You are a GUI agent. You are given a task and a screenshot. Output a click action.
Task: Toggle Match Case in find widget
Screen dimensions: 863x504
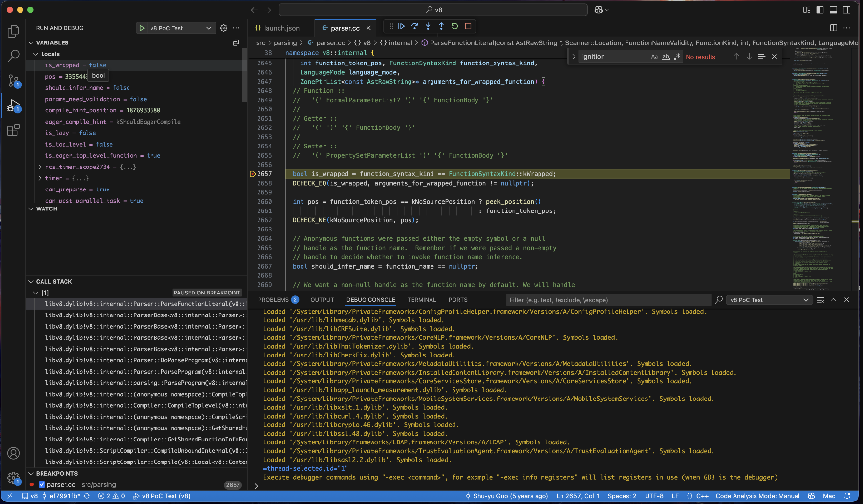tap(654, 57)
